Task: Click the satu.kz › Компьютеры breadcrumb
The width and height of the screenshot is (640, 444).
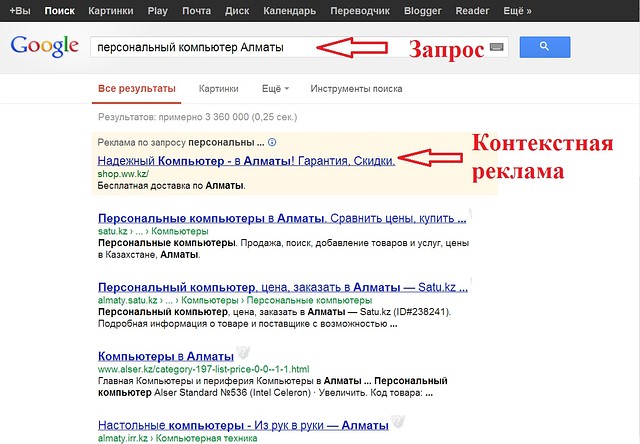Action: coord(153,231)
